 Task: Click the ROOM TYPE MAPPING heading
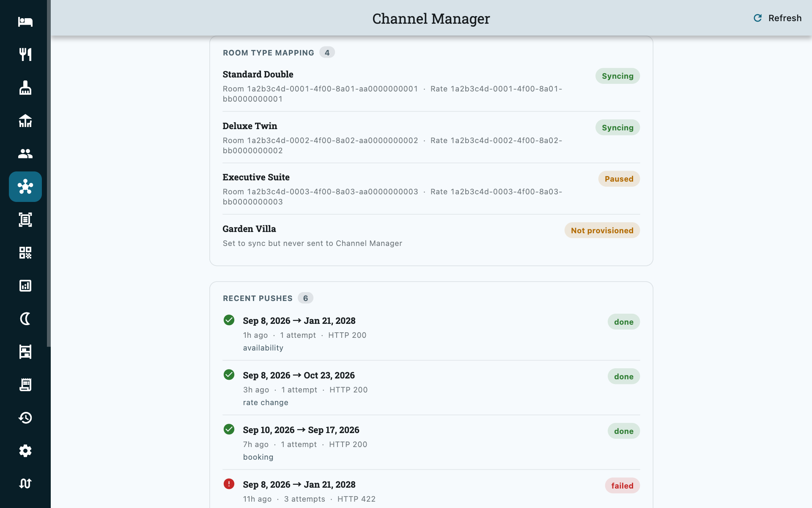[x=269, y=53]
